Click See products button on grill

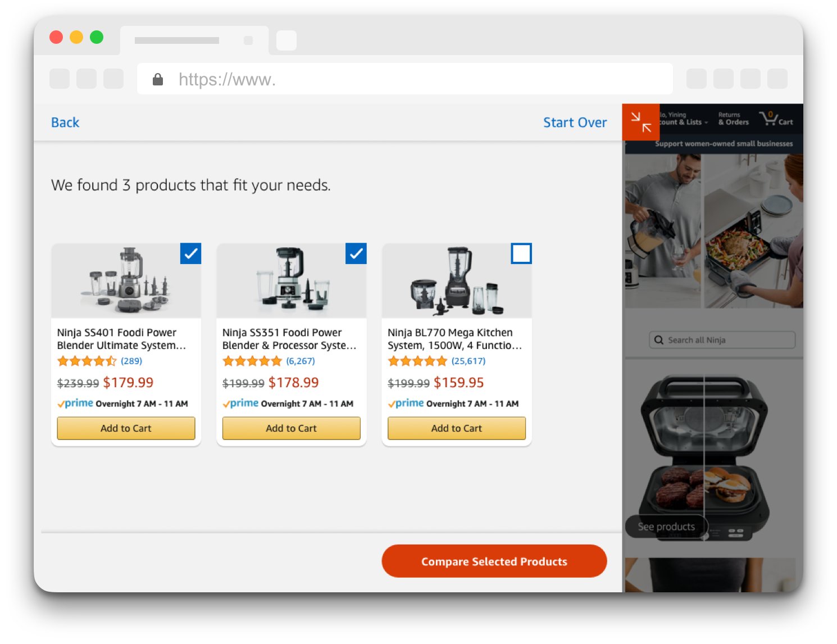[x=666, y=527]
